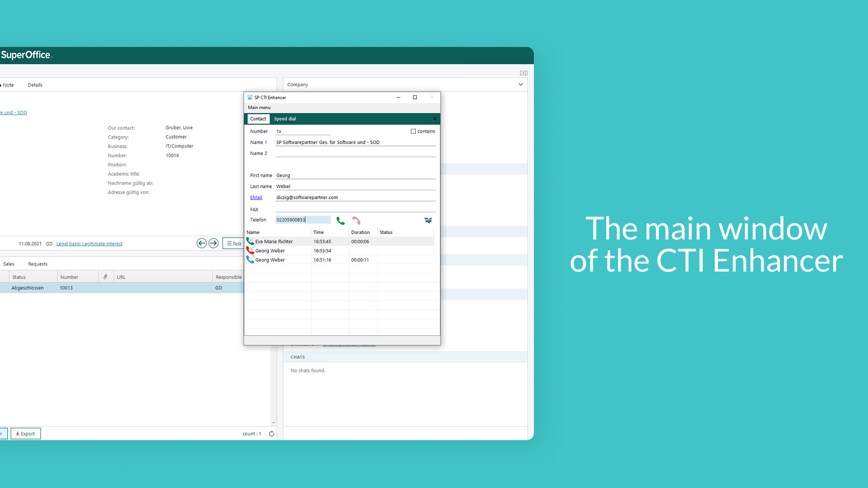The width and height of the screenshot is (868, 488).
Task: Click the scroll down arrow in left panel
Action: point(274,423)
